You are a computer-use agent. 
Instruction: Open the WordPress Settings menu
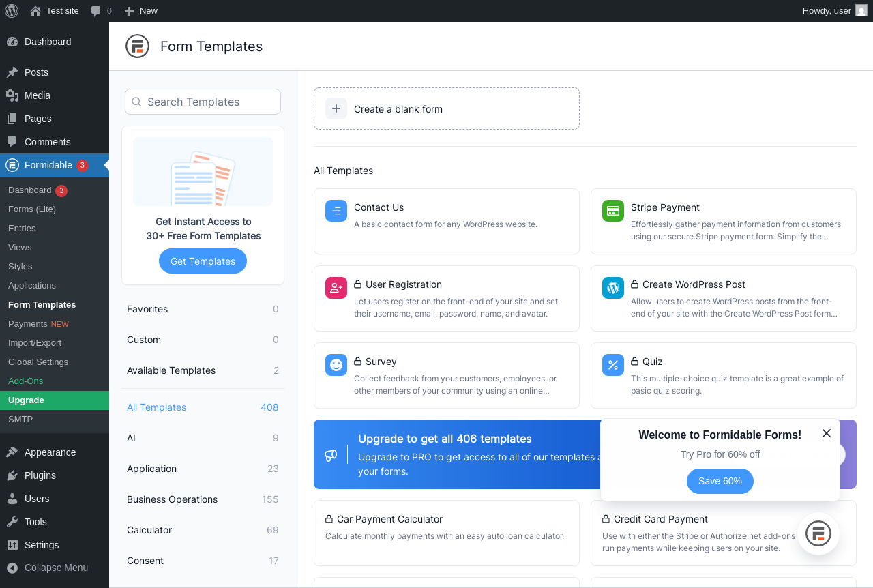pyautogui.click(x=55, y=545)
